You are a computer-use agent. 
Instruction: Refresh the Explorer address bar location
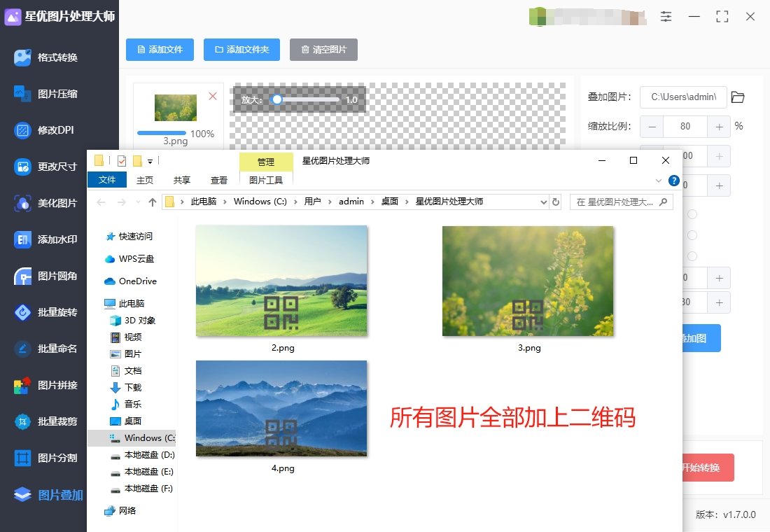coord(555,202)
